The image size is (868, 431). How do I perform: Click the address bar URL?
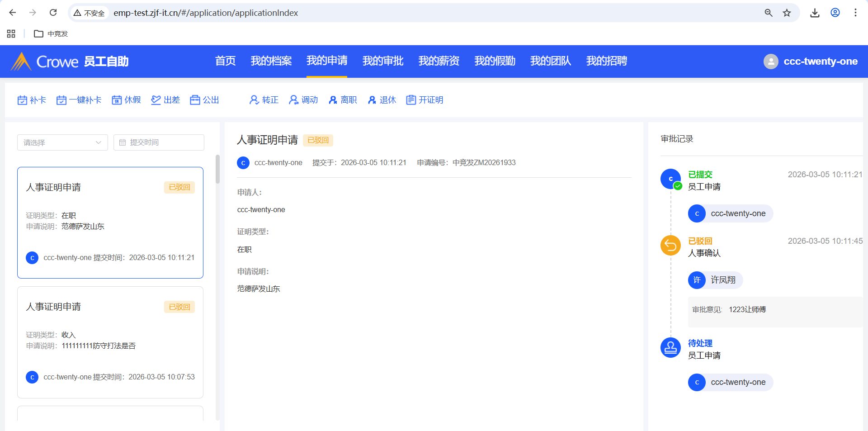click(206, 13)
